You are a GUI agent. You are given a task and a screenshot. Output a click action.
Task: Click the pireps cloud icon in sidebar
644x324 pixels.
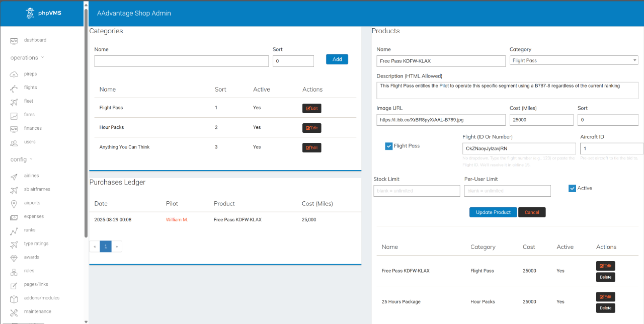tap(14, 74)
